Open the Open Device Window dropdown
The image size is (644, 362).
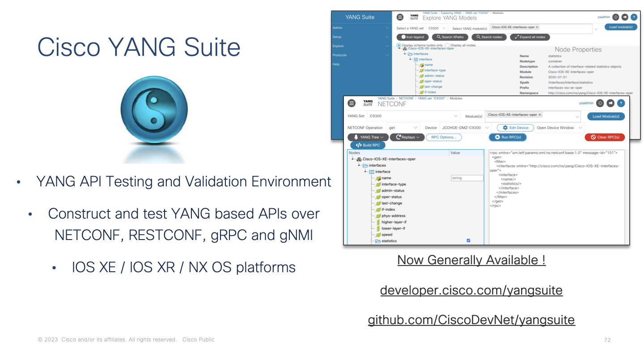tap(559, 128)
